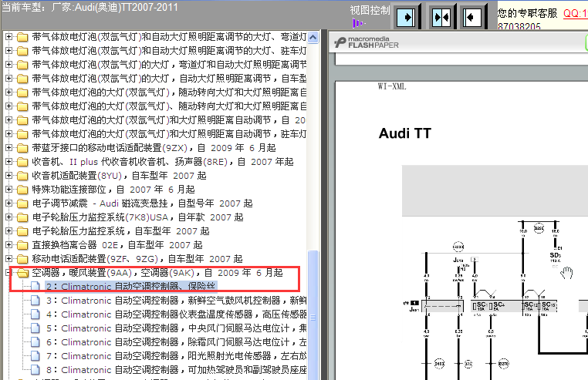Open document 8: Climatronic 可加热驾驶员座椅
Screen dimensions: 588x380
point(176,370)
